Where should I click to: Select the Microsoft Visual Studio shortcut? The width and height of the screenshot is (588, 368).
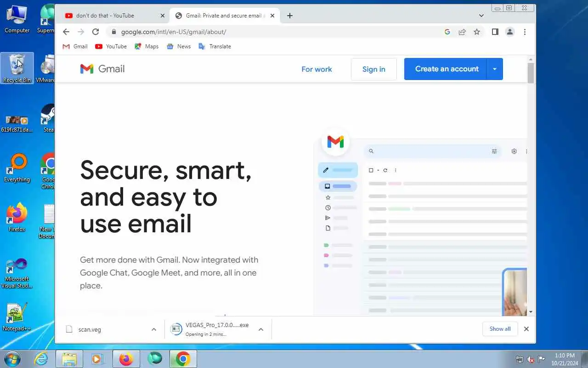coord(17,273)
